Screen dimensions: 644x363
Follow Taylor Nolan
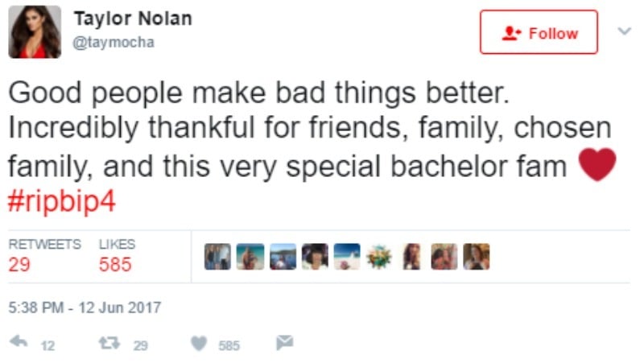tap(539, 33)
